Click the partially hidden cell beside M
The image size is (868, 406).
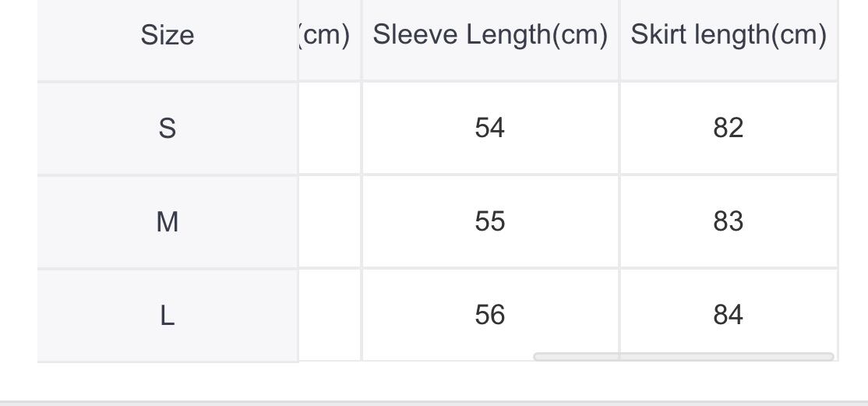[330, 222]
